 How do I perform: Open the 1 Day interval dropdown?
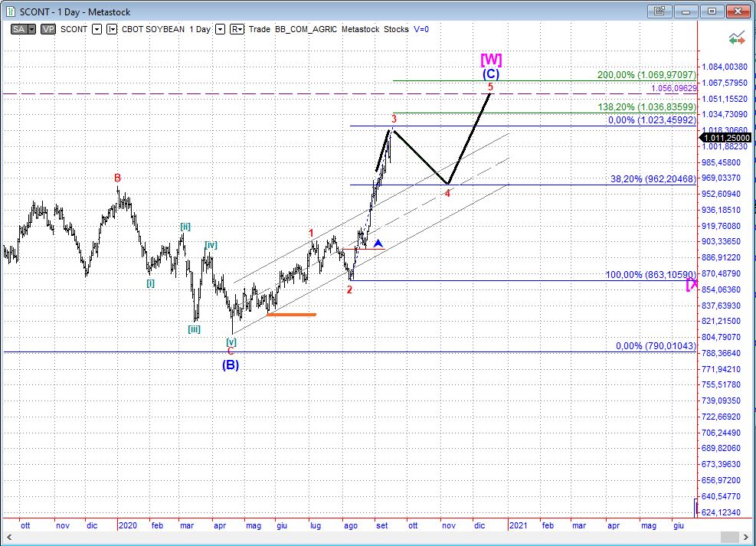coord(220,29)
